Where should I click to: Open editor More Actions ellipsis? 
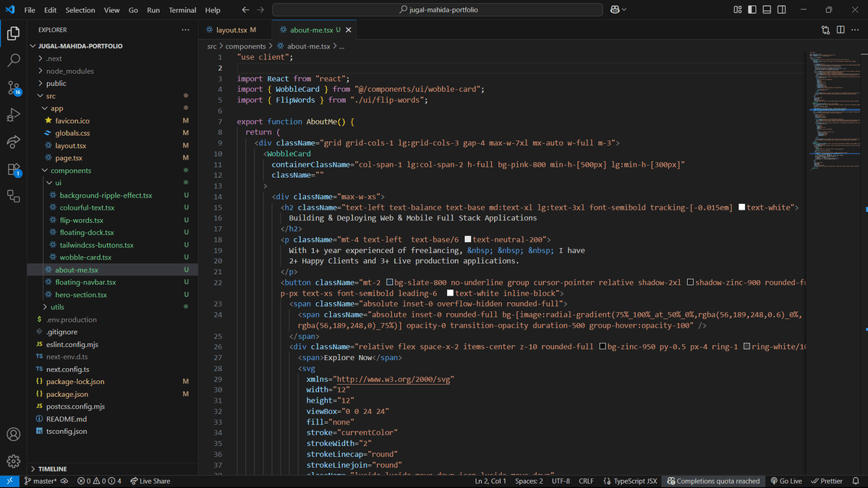[x=856, y=30]
